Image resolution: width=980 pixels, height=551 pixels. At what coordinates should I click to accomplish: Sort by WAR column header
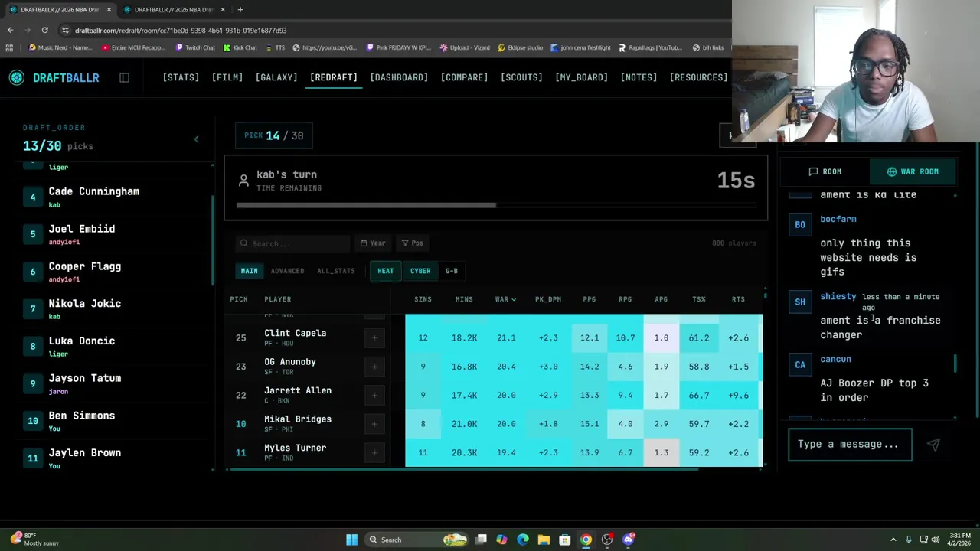[x=505, y=299]
